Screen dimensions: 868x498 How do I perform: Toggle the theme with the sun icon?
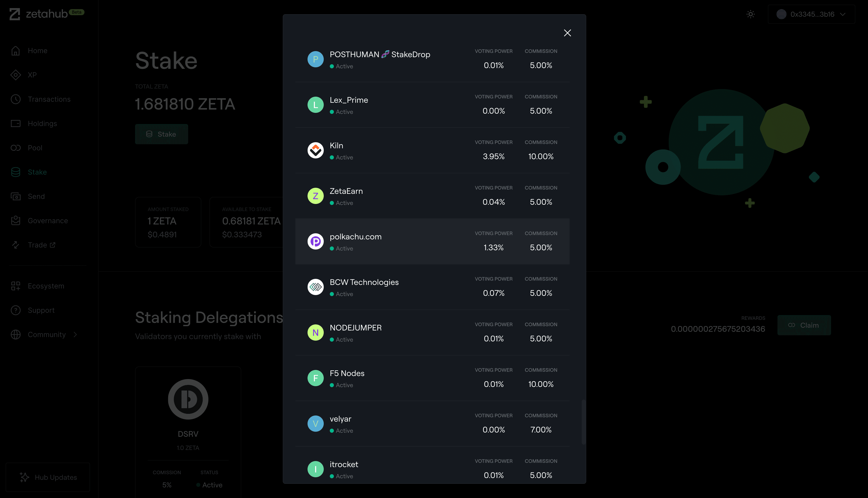click(751, 14)
